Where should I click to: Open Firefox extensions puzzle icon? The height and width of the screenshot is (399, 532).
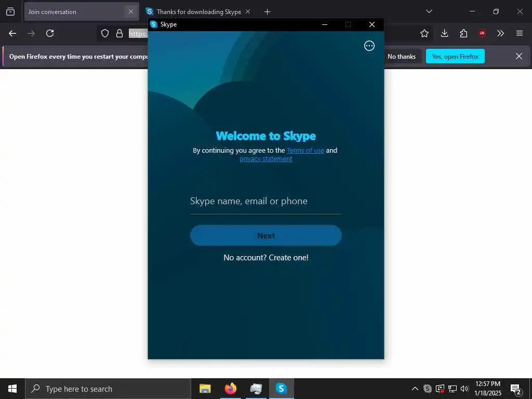point(463,33)
